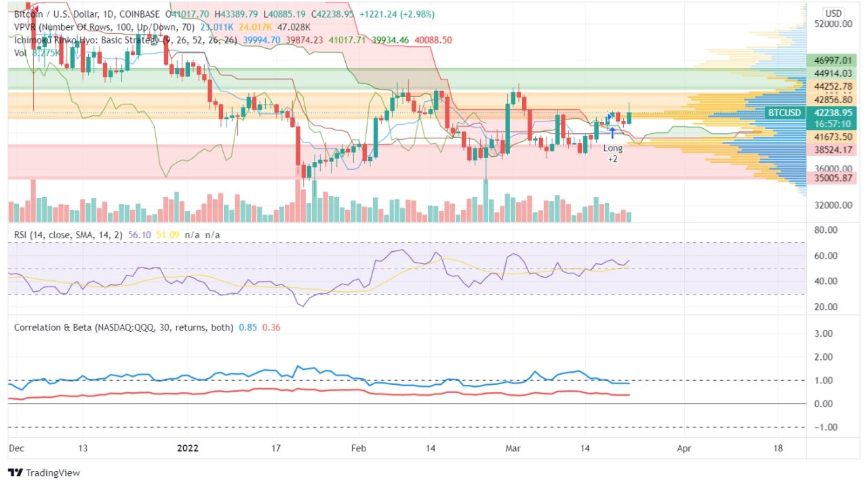
Task: Click the 38524.17 price level label
Action: (x=832, y=149)
